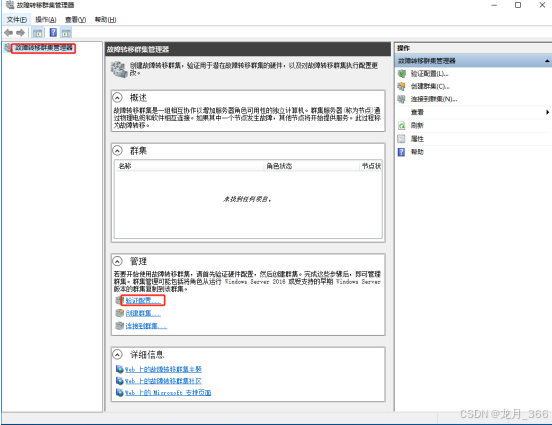552x425 pixels.
Task: Open Web 上的 Microsoft 支持页面 link
Action: 168,392
